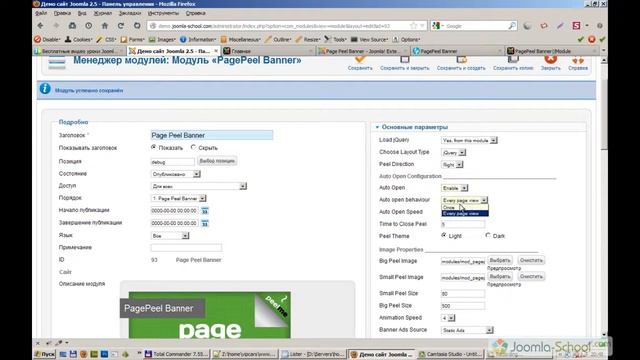Open the Animation Speed dropdown
This screenshot has height=360, width=640.
(x=448, y=318)
